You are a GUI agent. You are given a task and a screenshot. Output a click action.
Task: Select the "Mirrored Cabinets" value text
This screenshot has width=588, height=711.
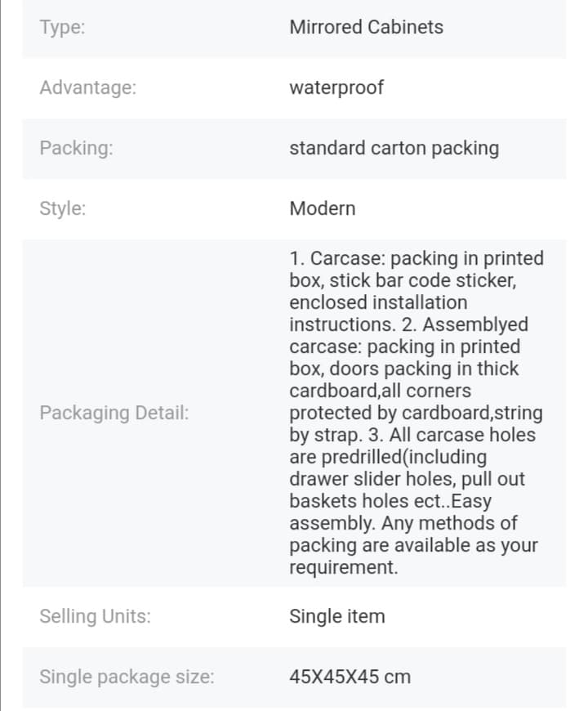click(x=366, y=27)
